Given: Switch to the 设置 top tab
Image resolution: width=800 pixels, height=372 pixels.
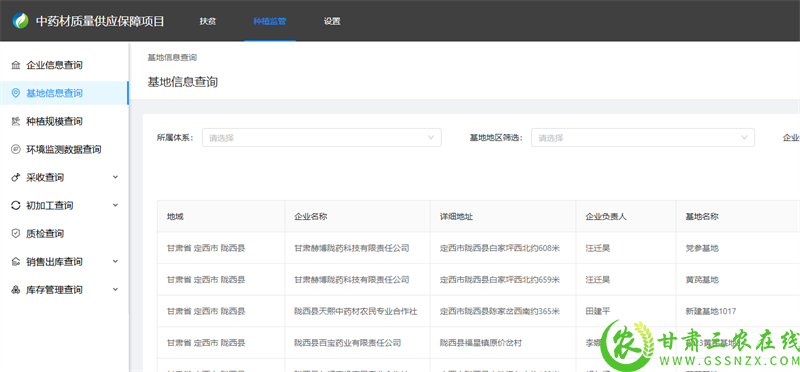Looking at the screenshot, I should click(x=332, y=21).
